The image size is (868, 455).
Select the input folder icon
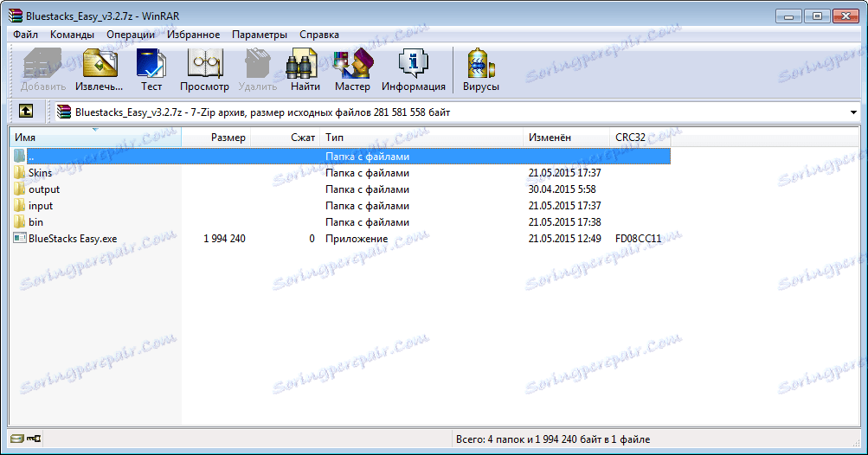point(19,205)
